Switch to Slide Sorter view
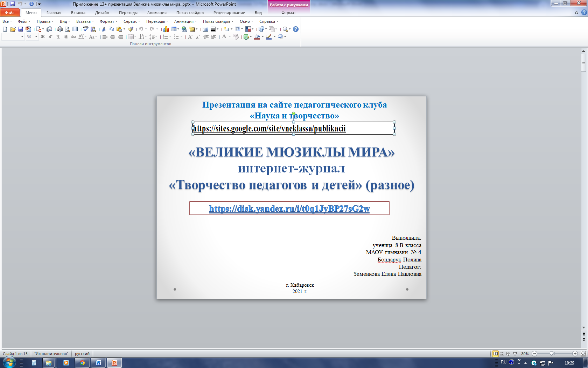Image resolution: width=588 pixels, height=368 pixels. [x=502, y=354]
